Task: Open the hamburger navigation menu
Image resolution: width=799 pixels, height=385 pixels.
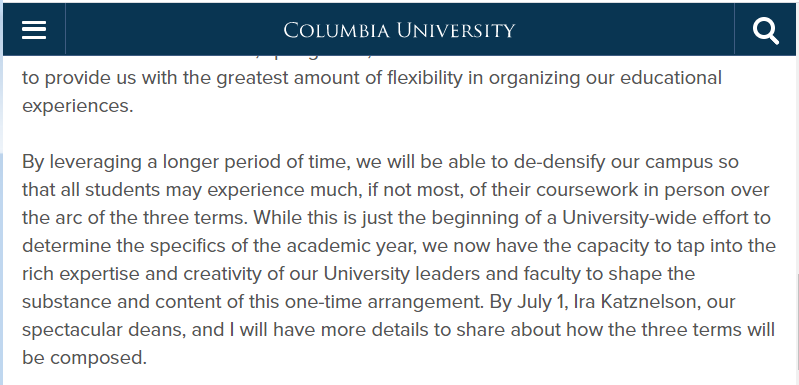Action: 34,30
